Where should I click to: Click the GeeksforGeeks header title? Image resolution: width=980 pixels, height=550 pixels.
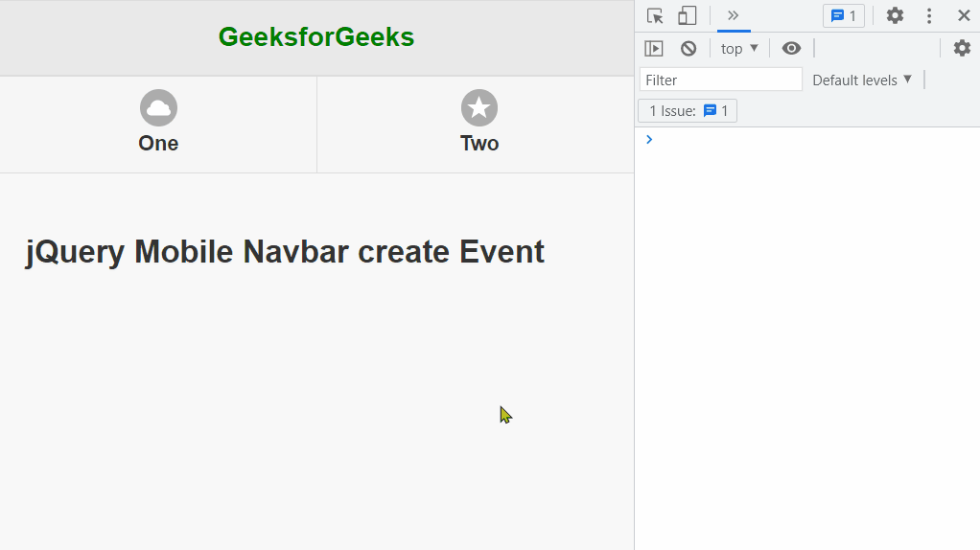[x=316, y=36]
